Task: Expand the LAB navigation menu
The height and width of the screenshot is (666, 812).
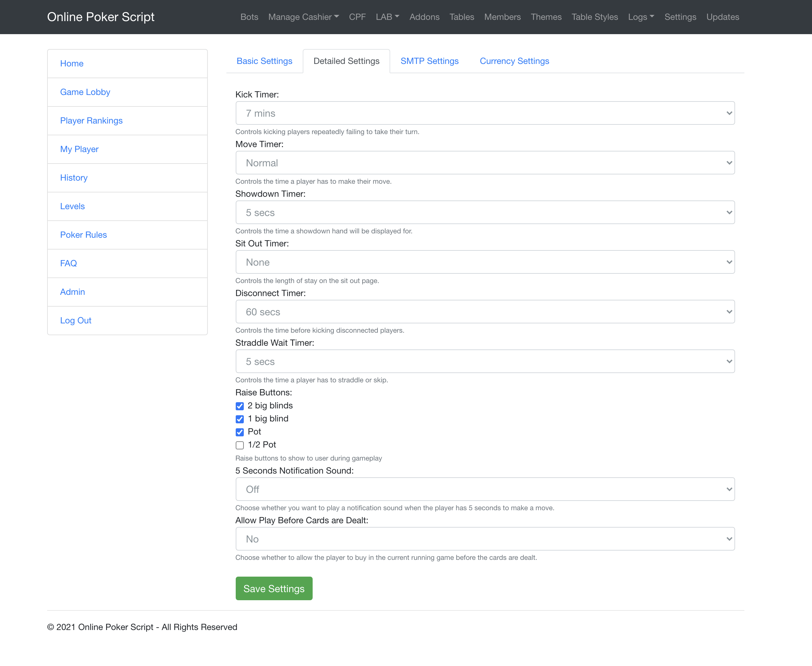Action: coord(387,17)
